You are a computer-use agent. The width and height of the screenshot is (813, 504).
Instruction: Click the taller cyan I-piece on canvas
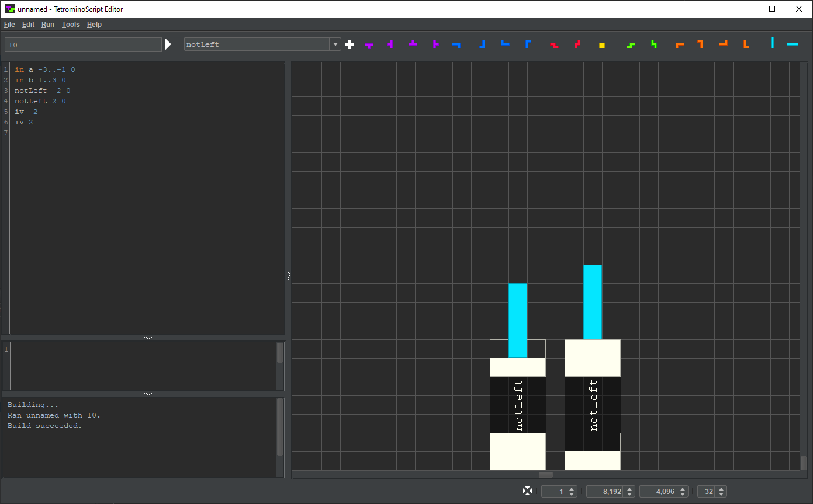[x=593, y=302]
